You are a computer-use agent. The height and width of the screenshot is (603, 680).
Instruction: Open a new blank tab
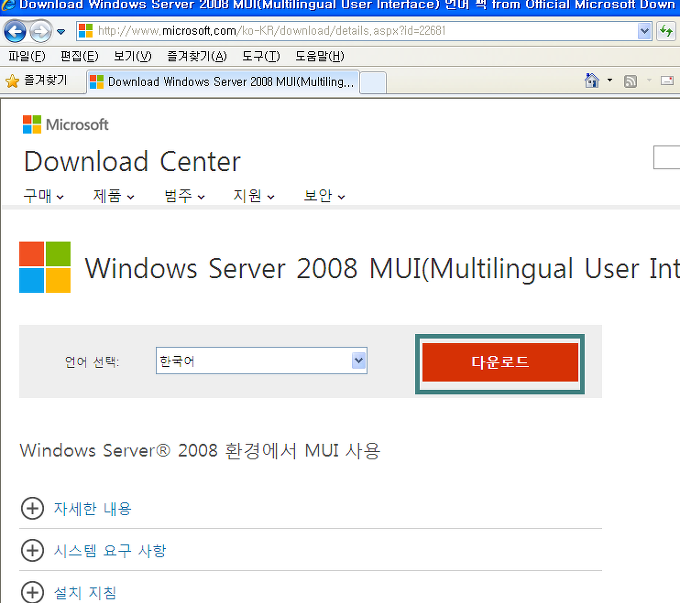click(x=373, y=82)
